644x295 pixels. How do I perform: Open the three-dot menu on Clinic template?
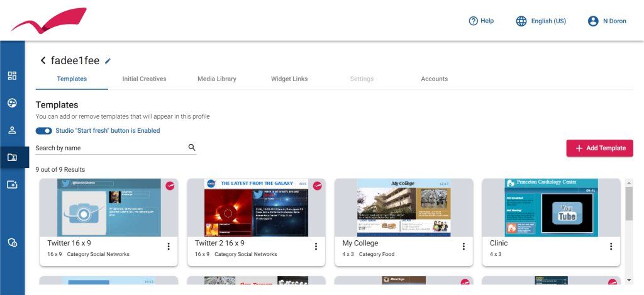[x=611, y=247]
